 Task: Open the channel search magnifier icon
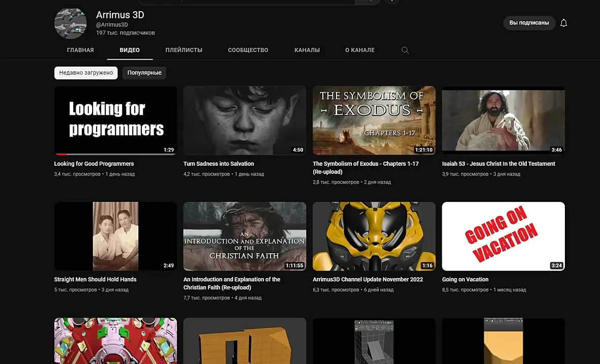point(405,50)
